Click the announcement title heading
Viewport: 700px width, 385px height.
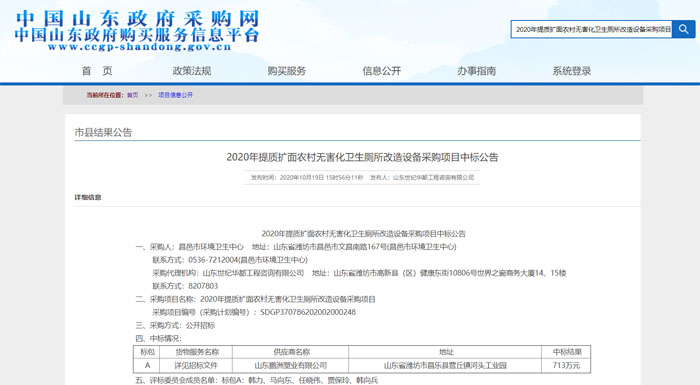coord(362,157)
